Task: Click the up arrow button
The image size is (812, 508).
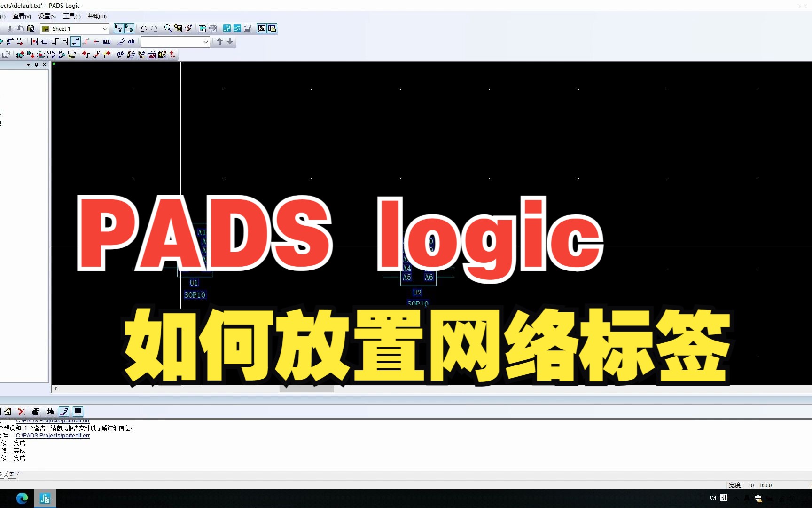Action: 219,41
